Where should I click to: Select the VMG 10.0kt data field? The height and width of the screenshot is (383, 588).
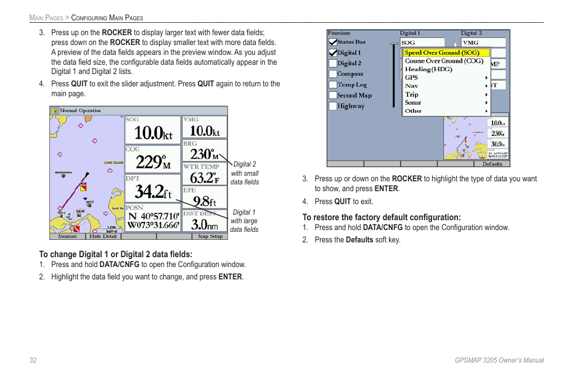205,127
